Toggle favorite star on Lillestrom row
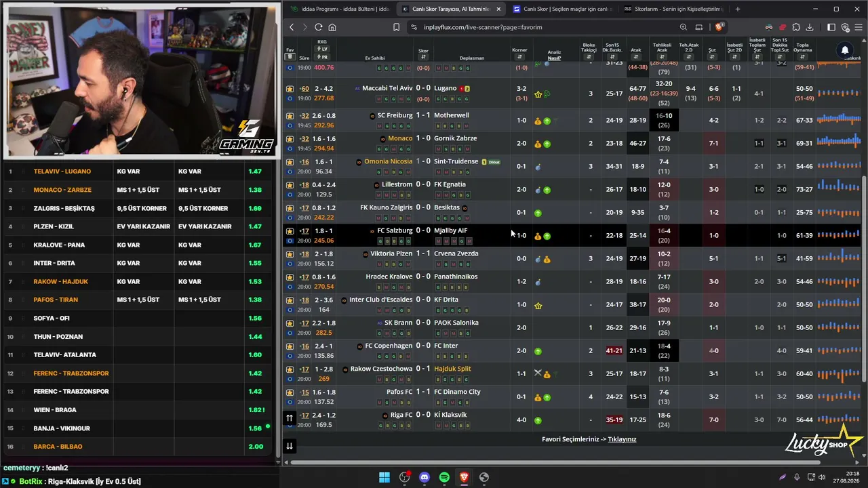 [290, 185]
